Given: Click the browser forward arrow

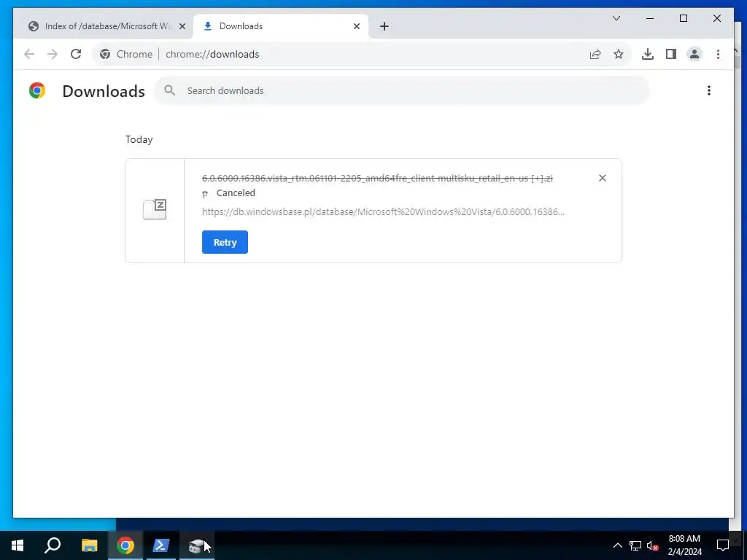Looking at the screenshot, I should click(53, 54).
